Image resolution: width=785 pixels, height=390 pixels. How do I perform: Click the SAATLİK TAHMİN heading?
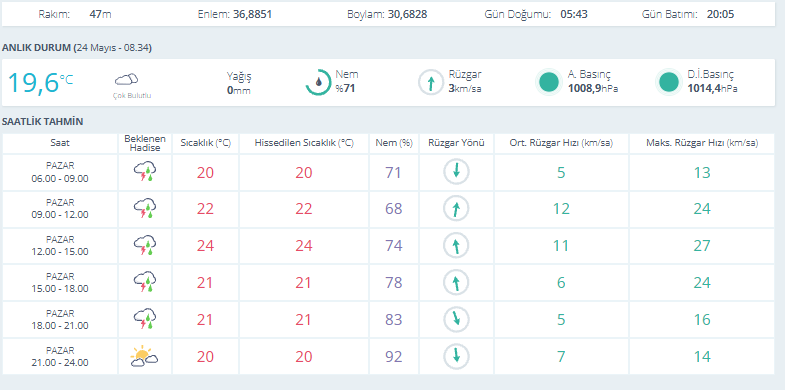tap(43, 122)
